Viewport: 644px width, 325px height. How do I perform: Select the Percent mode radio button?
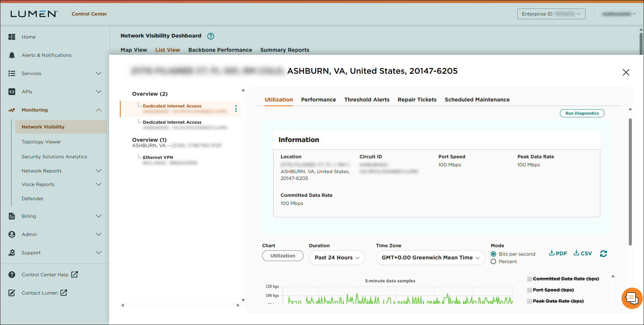(x=493, y=261)
